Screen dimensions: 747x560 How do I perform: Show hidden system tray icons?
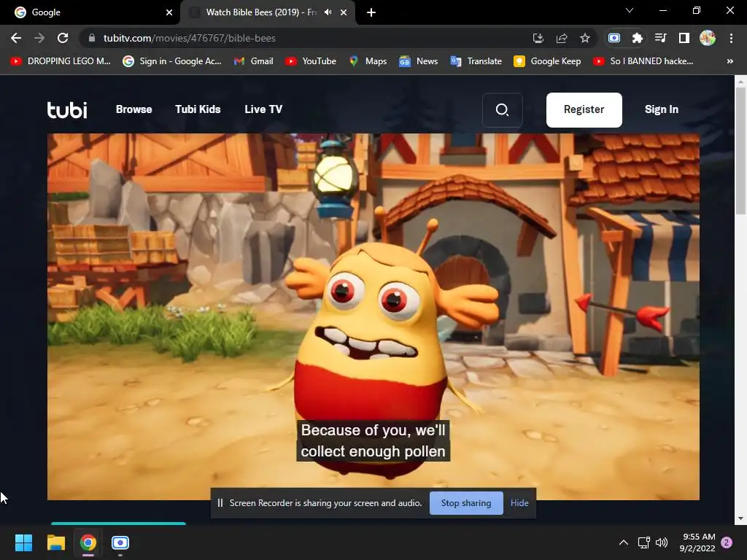623,542
